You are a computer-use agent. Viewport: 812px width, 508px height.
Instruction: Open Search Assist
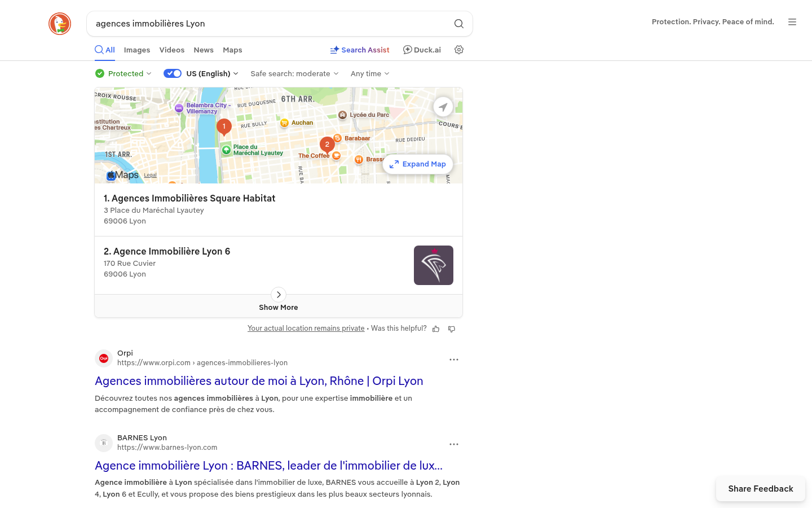pos(360,50)
